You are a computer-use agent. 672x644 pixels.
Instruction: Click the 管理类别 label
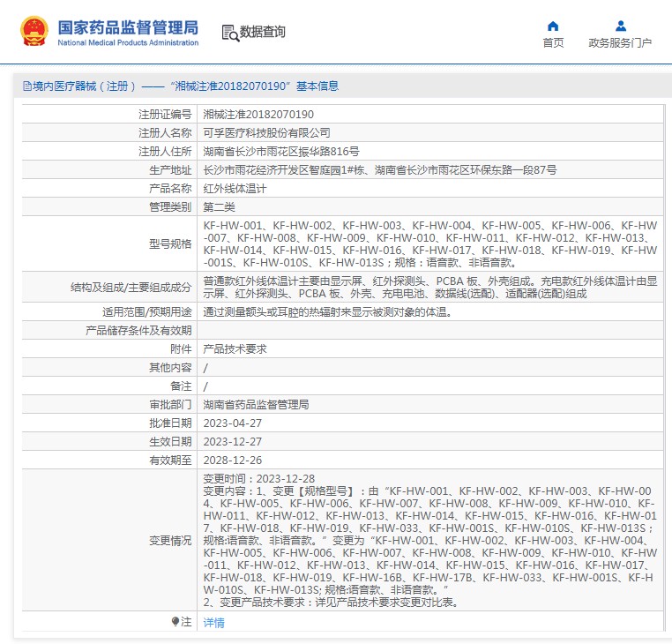pos(170,207)
